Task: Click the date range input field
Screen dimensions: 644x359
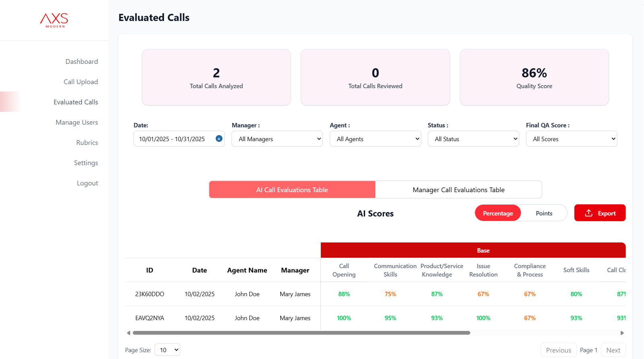Action: coord(173,139)
